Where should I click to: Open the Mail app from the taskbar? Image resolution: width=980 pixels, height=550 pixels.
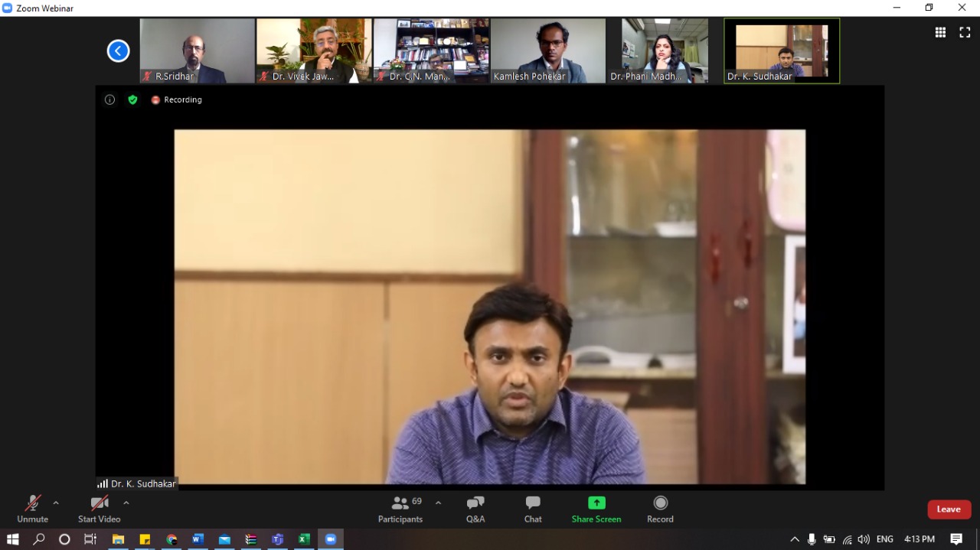pos(224,539)
